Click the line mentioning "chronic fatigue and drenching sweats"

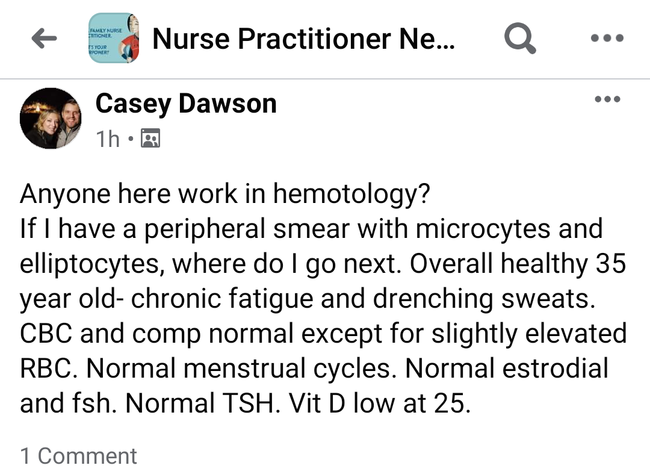[x=308, y=299]
